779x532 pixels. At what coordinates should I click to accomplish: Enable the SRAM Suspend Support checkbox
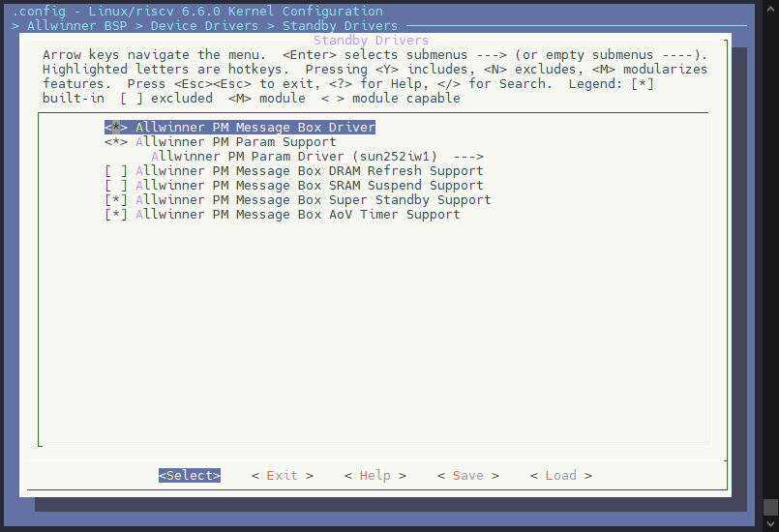click(116, 186)
